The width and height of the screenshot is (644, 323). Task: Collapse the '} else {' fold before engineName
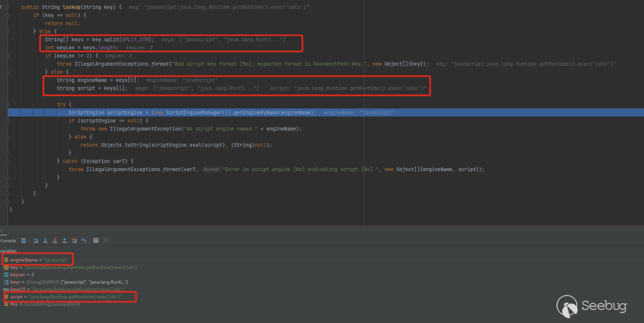[7, 72]
